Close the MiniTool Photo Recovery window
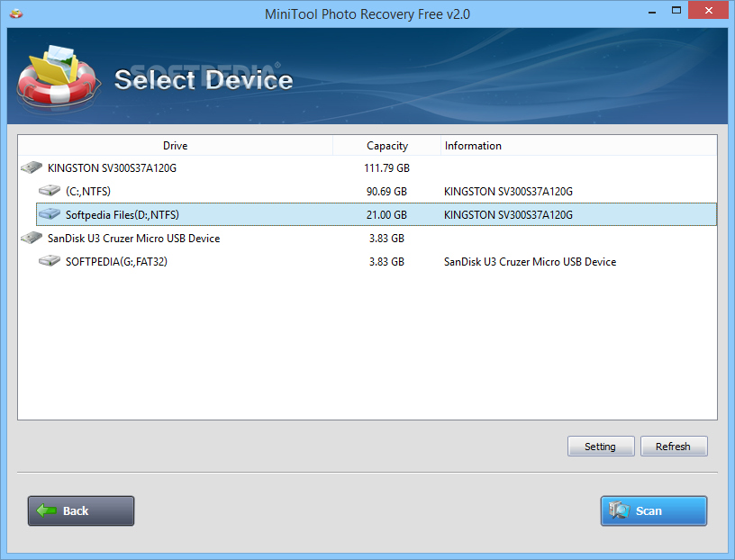Screen dimensions: 735x560 pyautogui.click(x=709, y=10)
